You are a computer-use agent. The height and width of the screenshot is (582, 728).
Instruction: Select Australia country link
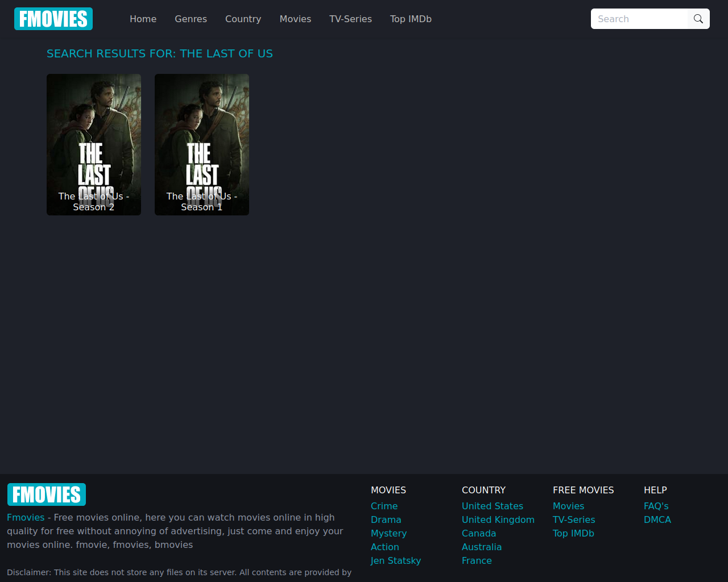coord(482,547)
